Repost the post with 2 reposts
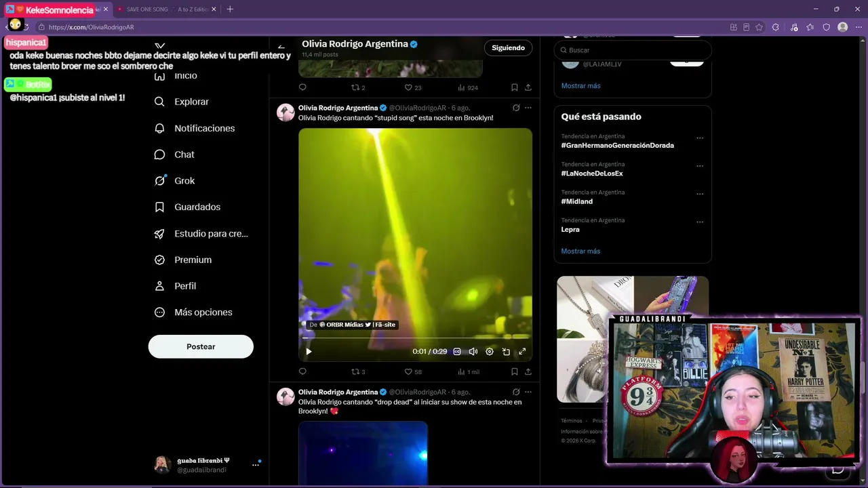This screenshot has height=488, width=868. 355,87
